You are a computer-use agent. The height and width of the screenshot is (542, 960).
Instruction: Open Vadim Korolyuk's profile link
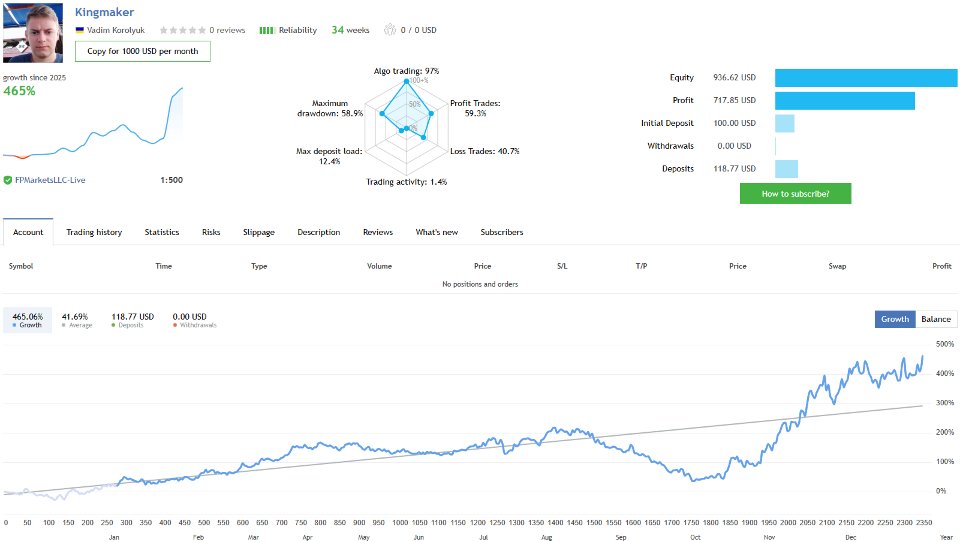click(118, 30)
